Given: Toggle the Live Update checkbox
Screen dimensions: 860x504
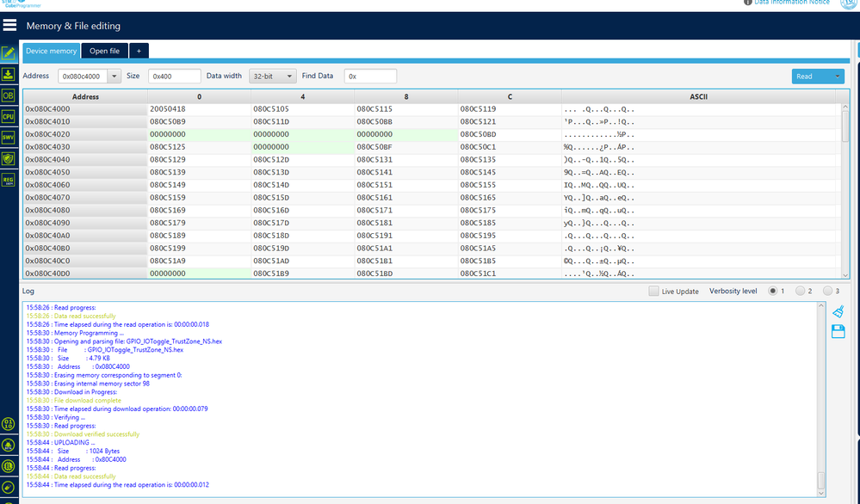Looking at the screenshot, I should [653, 291].
